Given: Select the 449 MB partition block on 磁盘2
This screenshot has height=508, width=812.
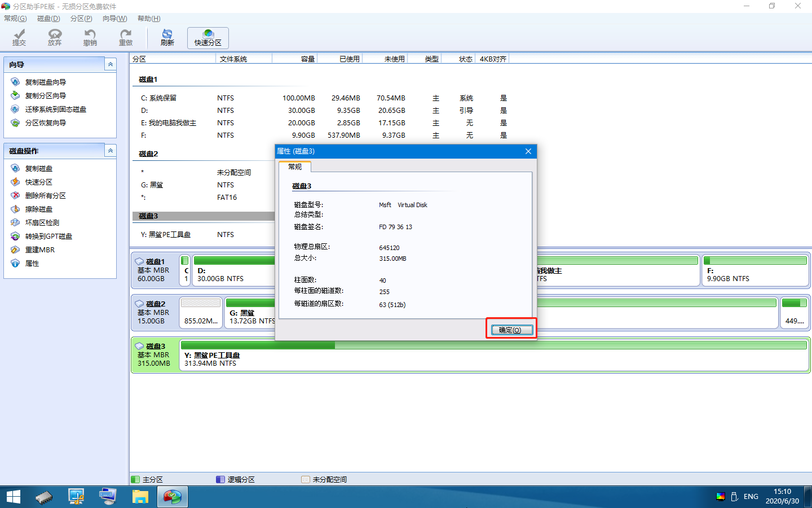Looking at the screenshot, I should pos(795,313).
